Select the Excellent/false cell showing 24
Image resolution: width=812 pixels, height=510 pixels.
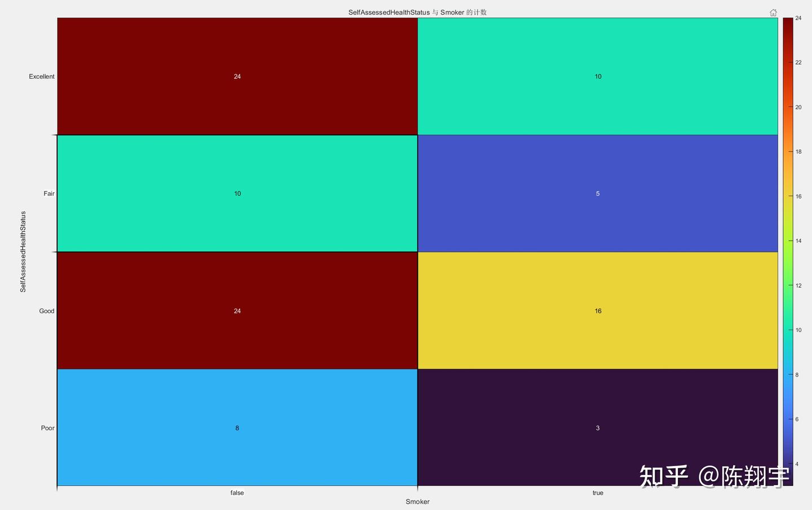(x=237, y=76)
